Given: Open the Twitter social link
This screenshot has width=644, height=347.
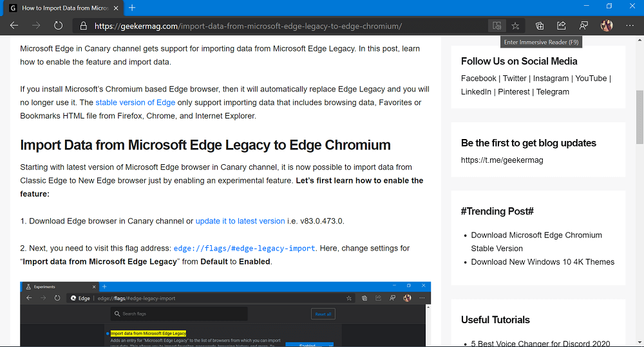Looking at the screenshot, I should (514, 78).
